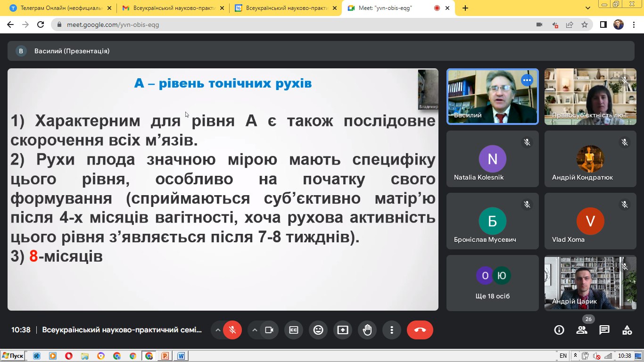Open the Activities panel icon
This screenshot has height=362, width=644.
pos(627,330)
